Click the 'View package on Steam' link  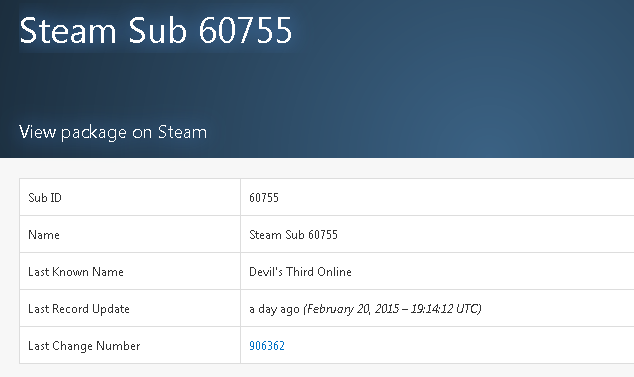(x=113, y=132)
